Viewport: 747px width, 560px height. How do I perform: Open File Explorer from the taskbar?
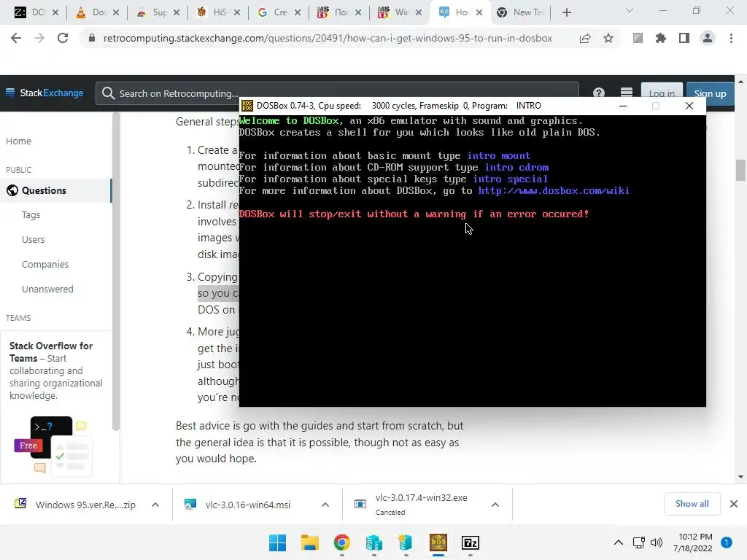tap(309, 542)
